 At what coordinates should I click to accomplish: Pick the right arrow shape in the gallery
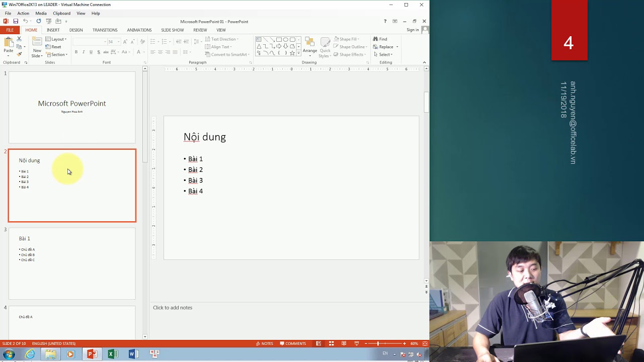[279, 46]
